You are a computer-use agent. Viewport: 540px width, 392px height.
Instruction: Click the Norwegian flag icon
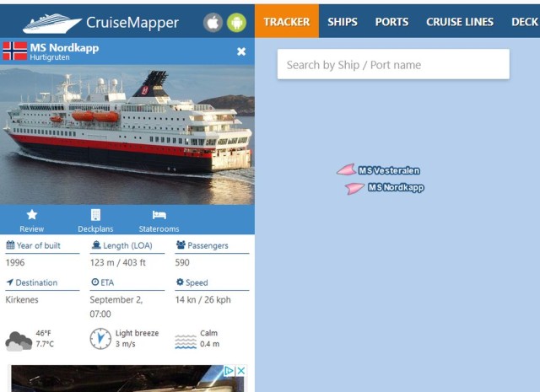[15, 51]
